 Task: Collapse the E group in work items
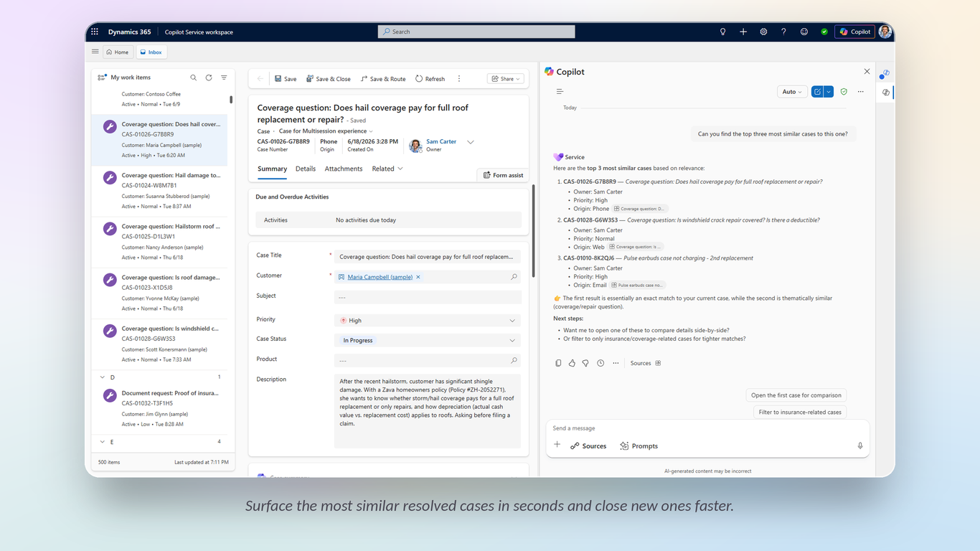tap(103, 442)
